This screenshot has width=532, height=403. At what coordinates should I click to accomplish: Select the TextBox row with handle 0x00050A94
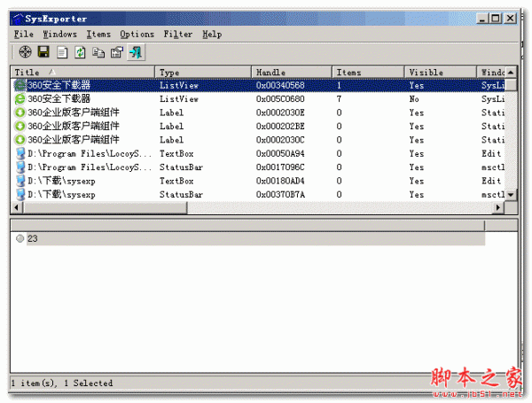coord(259,153)
